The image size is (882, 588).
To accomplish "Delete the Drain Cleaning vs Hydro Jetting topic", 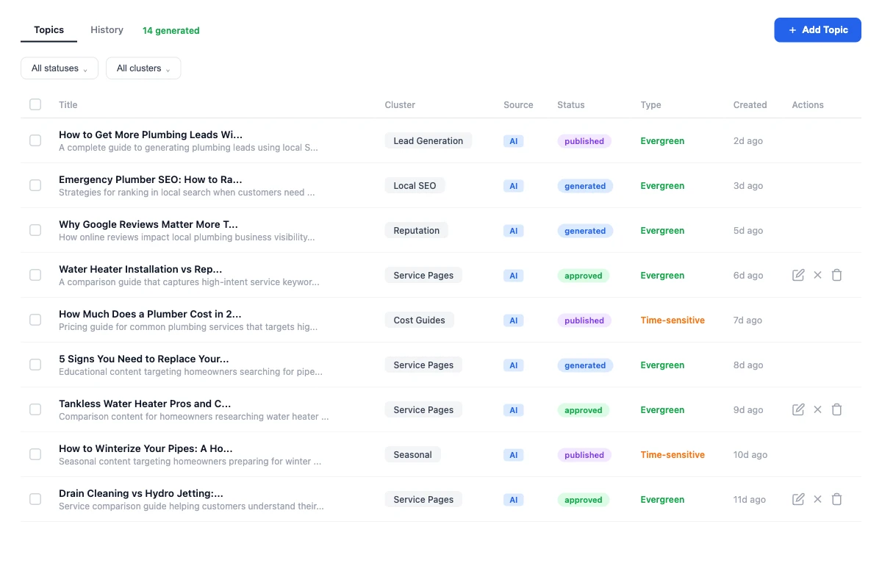I will pyautogui.click(x=836, y=499).
